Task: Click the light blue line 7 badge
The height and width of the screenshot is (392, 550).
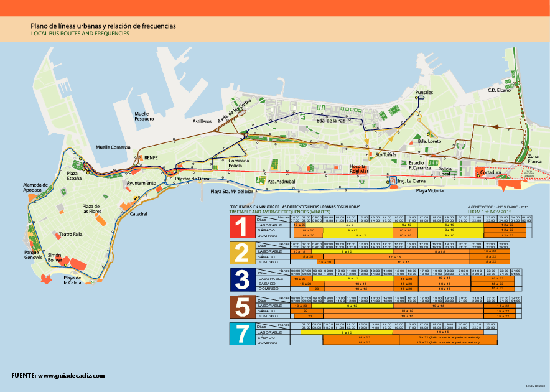Action: (x=241, y=334)
